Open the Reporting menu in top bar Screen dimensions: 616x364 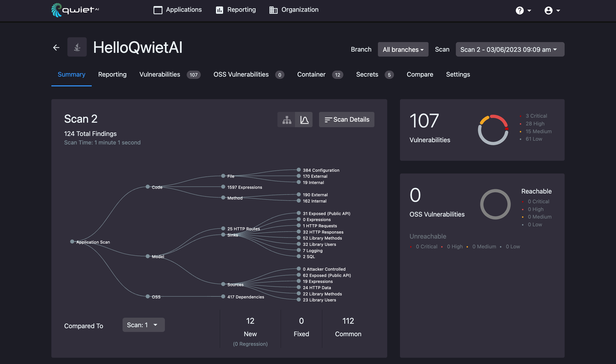[236, 10]
